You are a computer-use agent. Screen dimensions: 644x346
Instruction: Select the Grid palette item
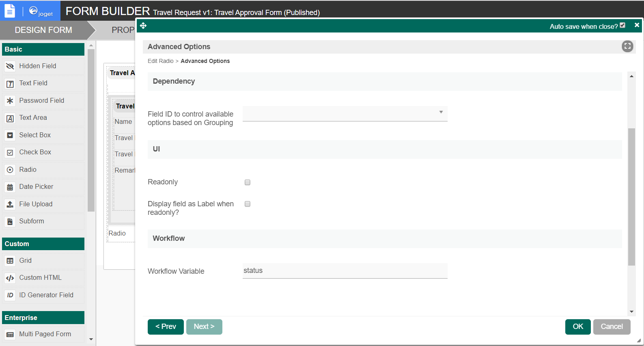(43, 261)
